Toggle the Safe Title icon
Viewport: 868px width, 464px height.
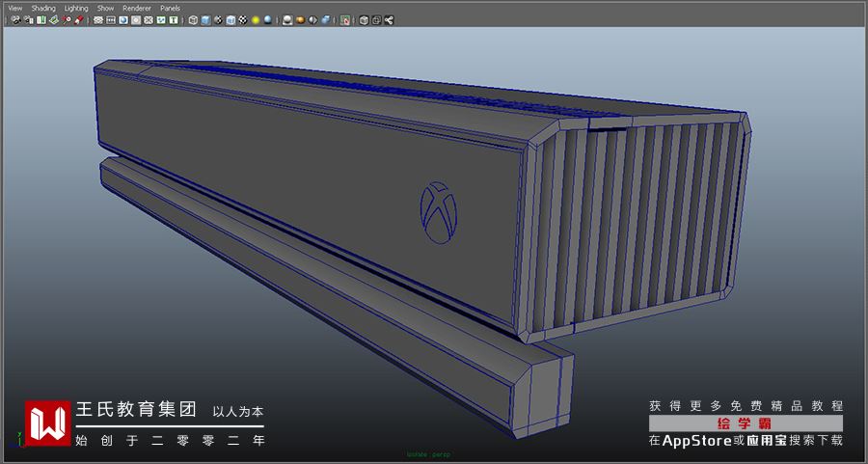[174, 20]
